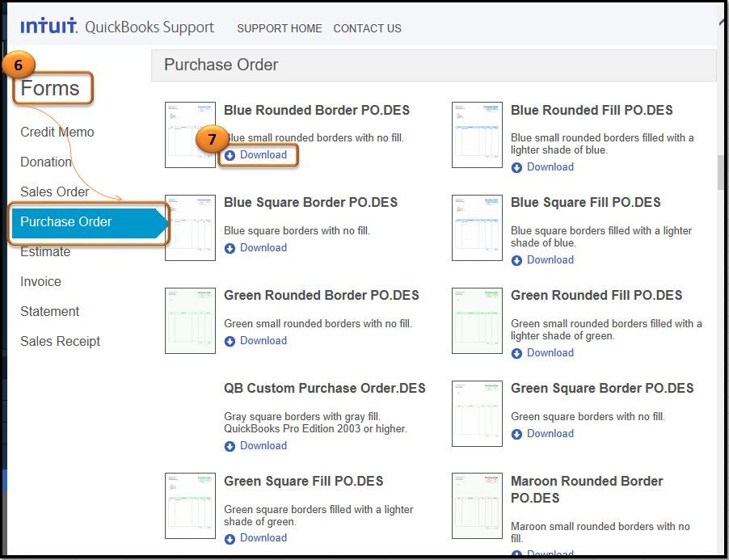The width and height of the screenshot is (729, 560).
Task: Click the vertical scrollbar thumb at right
Action: click(722, 172)
